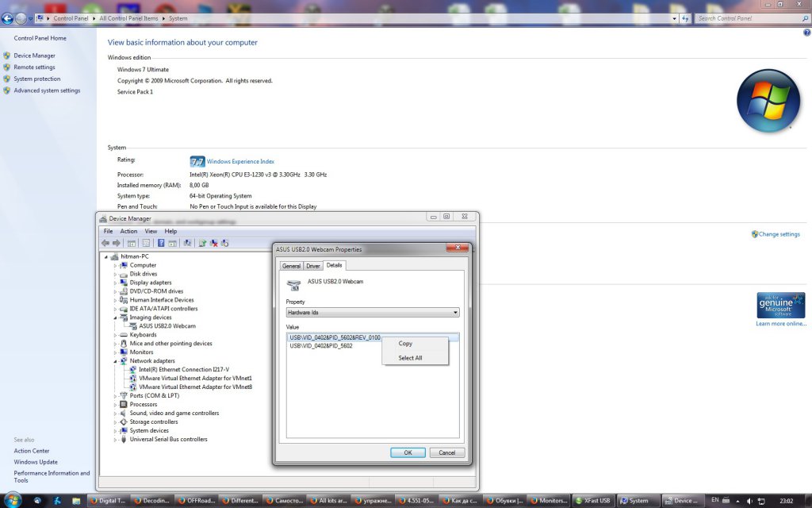Open the File menu in Device Manager

pos(108,231)
